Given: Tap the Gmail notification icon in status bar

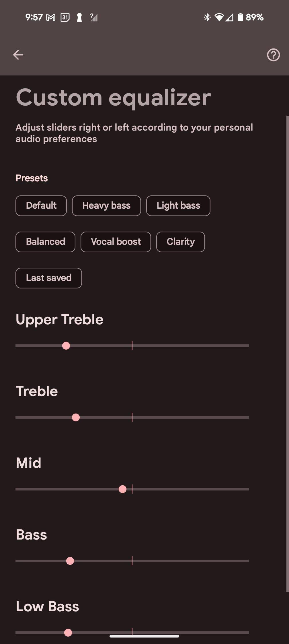Looking at the screenshot, I should pos(51,18).
